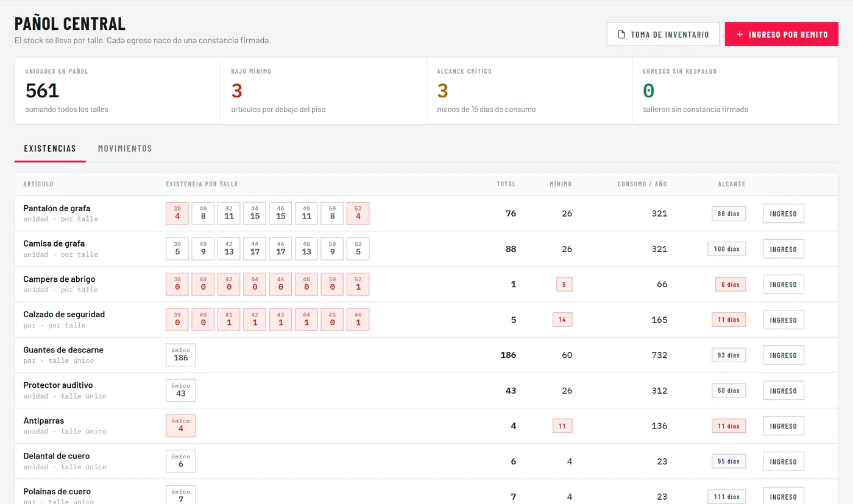Select the único chip of Antiparras

pos(181,425)
